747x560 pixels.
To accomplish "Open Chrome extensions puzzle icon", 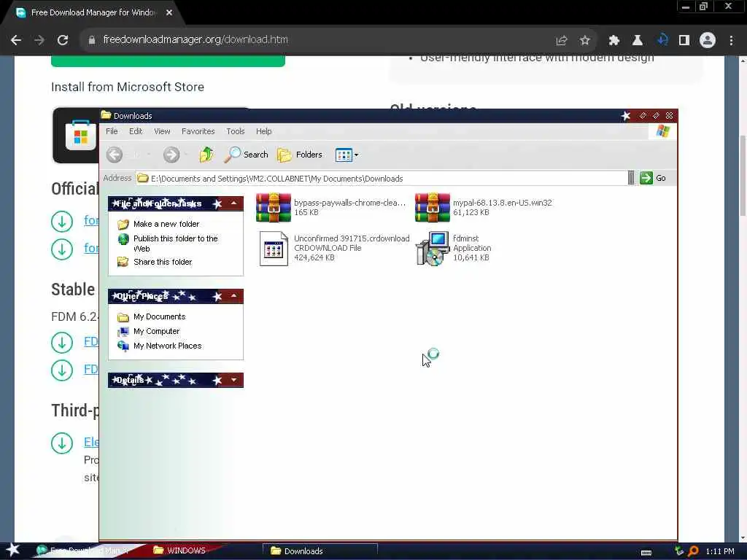I will pyautogui.click(x=614, y=41).
